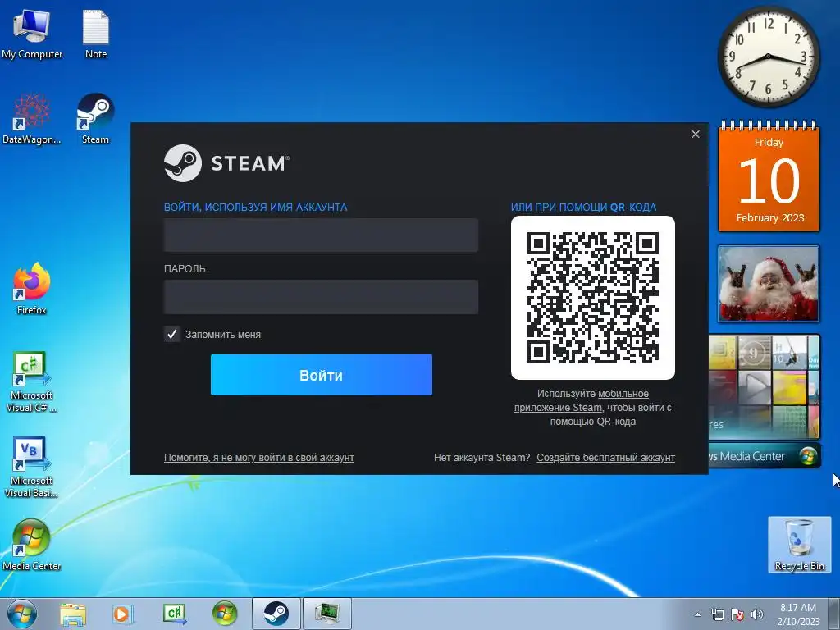Screen dimensions: 840x630
Task: Click the "Нет аккаунта Steam?" text
Action: click(x=482, y=458)
